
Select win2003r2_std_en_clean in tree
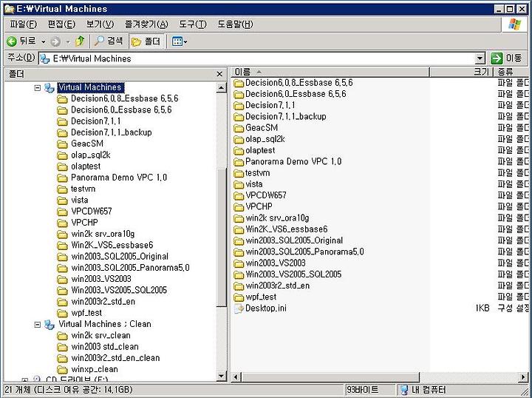115,358
